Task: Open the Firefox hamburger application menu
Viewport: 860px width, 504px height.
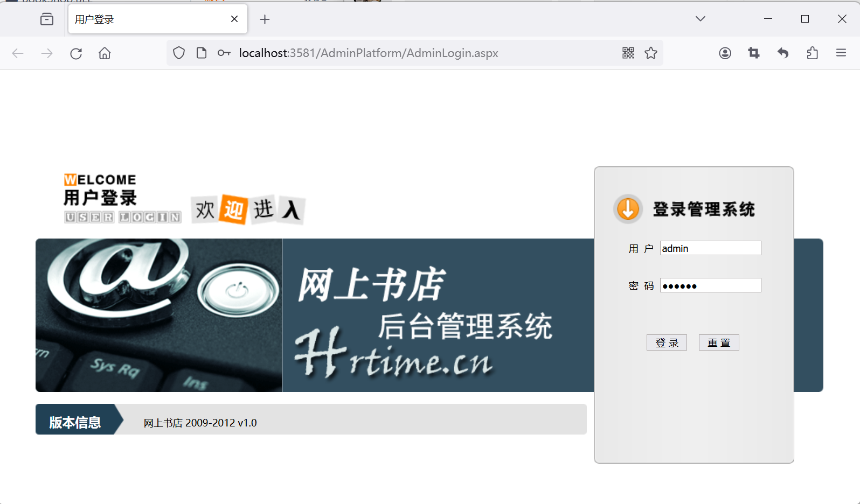Action: pyautogui.click(x=841, y=53)
